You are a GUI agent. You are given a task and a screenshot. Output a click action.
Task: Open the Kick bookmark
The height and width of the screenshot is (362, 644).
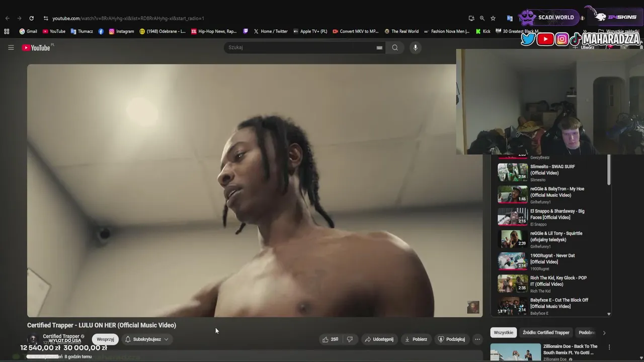pos(483,31)
